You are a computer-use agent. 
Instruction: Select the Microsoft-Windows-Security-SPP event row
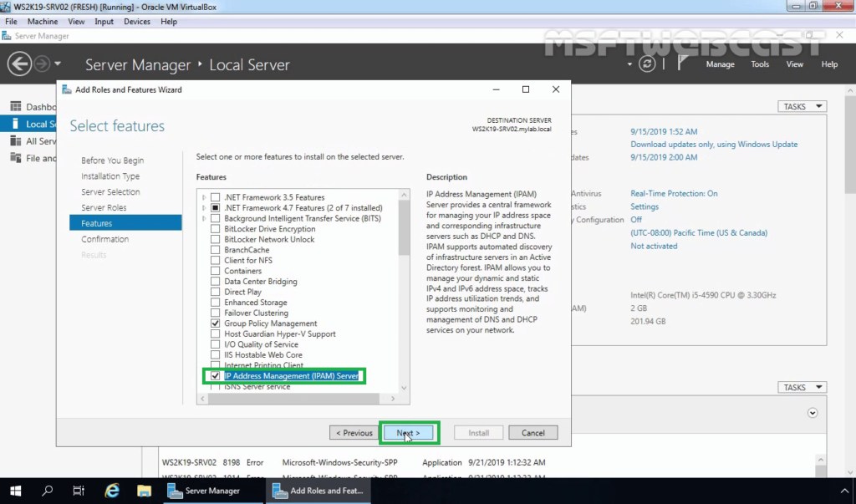pos(354,462)
